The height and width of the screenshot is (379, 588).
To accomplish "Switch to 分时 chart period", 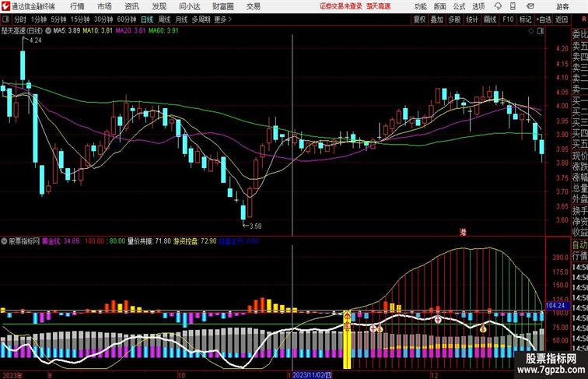I will click(x=20, y=19).
